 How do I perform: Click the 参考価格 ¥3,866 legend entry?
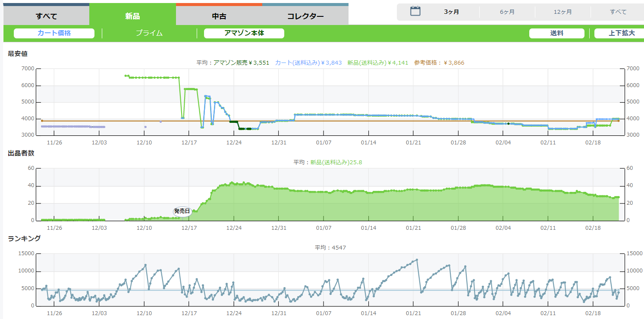coord(439,63)
